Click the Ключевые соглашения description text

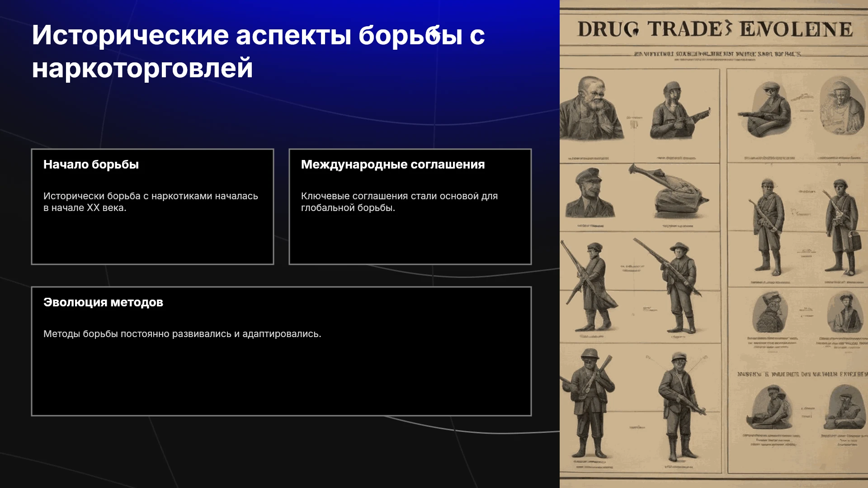coord(399,202)
